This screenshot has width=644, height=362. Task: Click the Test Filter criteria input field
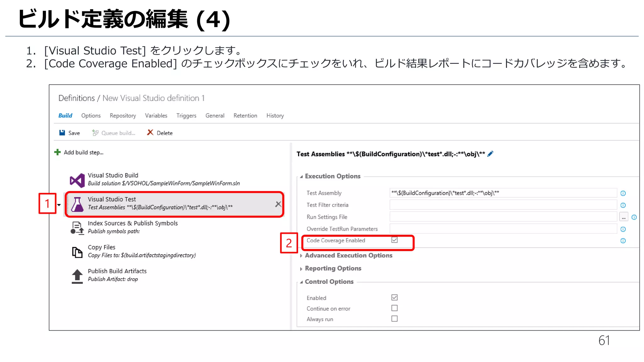click(503, 205)
